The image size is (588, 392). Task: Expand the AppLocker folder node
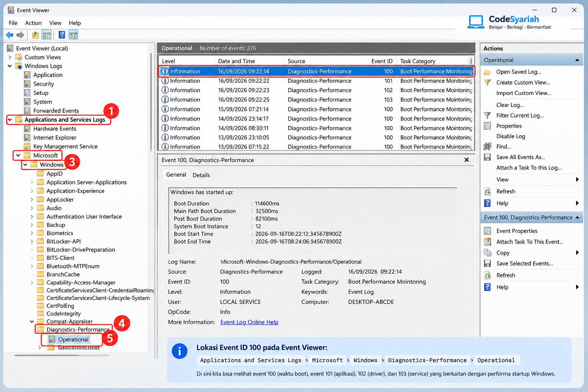point(32,199)
